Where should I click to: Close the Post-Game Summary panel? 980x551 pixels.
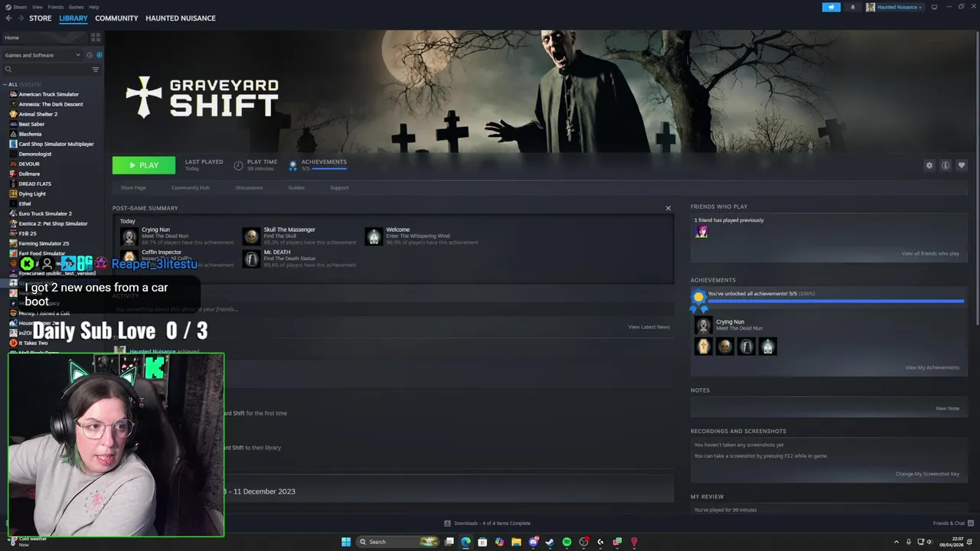668,208
